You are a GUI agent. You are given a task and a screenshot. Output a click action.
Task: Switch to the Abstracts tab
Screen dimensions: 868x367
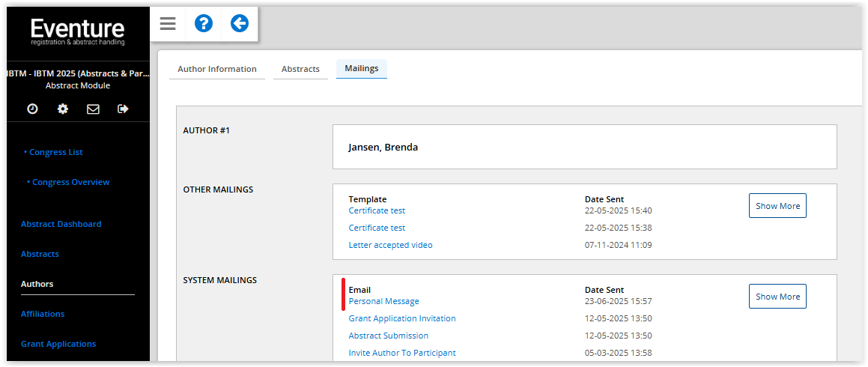click(x=300, y=69)
